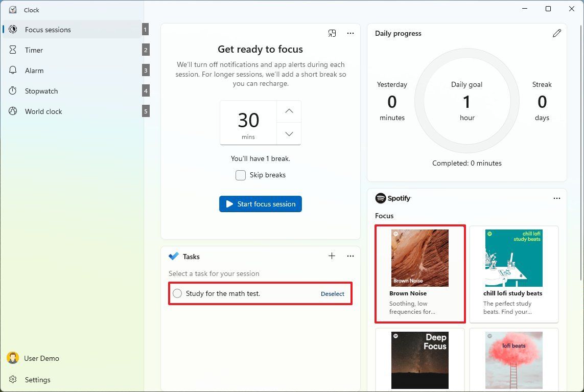The height and width of the screenshot is (392, 584).
Task: Open the focus session more options menu
Action: tap(351, 33)
